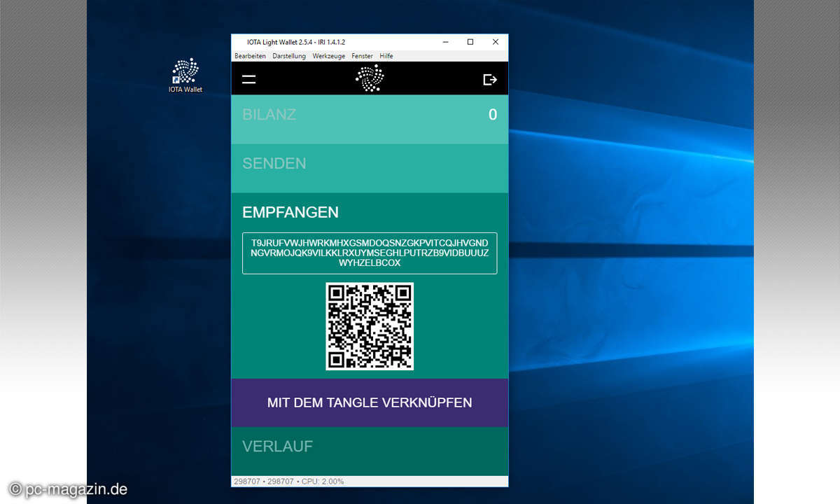Open the Bearbeiten menu
Viewport: 840px width, 504px height.
[250, 56]
